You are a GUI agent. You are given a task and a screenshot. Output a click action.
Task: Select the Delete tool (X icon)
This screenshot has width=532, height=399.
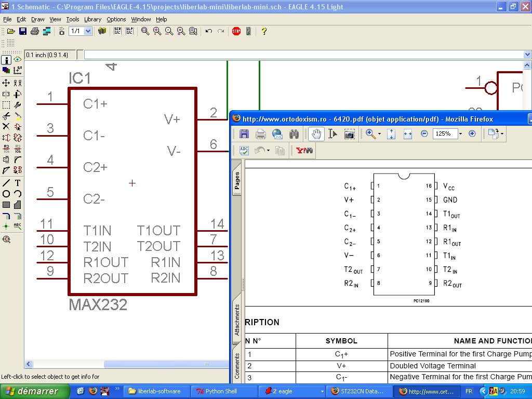click(6, 126)
